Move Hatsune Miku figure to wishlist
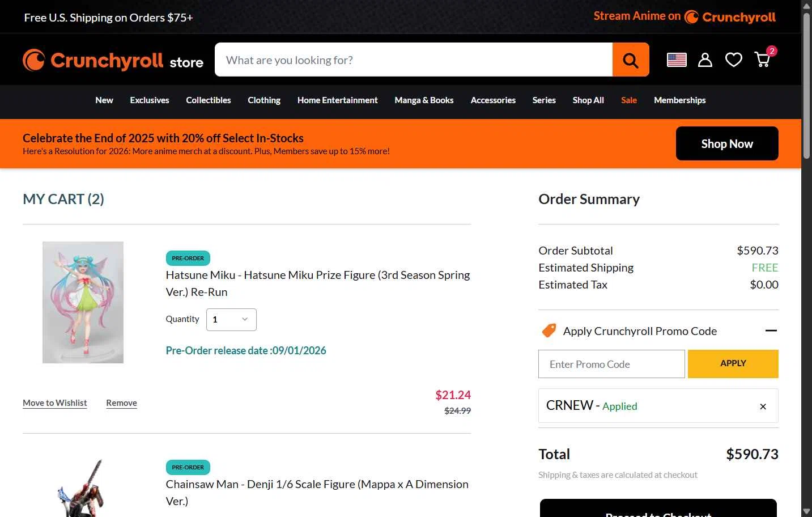Image resolution: width=812 pixels, height=517 pixels. click(55, 403)
